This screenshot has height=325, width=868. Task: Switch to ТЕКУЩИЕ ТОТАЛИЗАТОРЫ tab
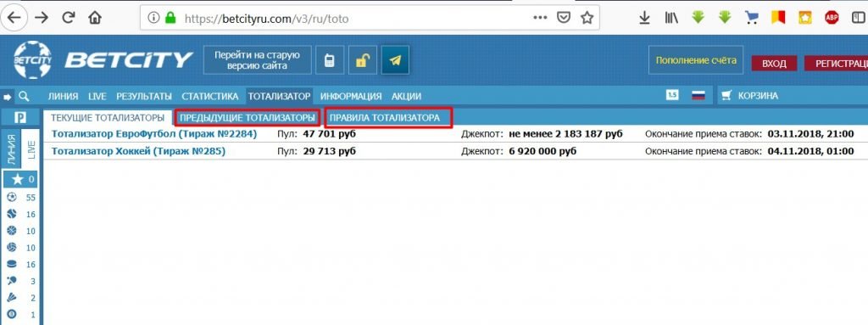(108, 118)
